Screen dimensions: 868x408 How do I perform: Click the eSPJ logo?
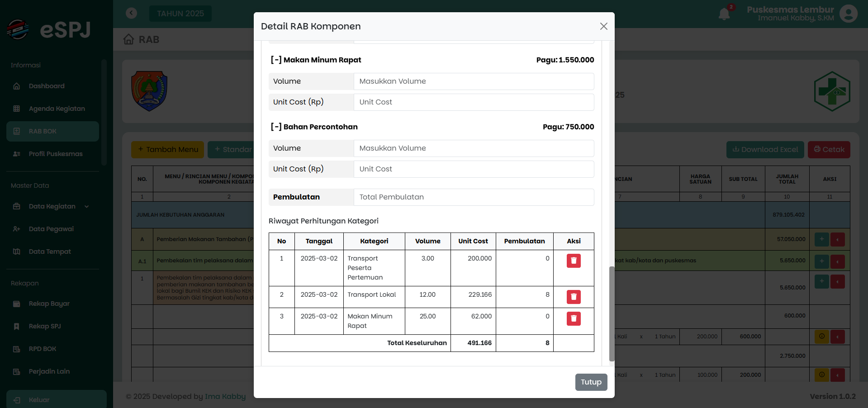pos(49,30)
